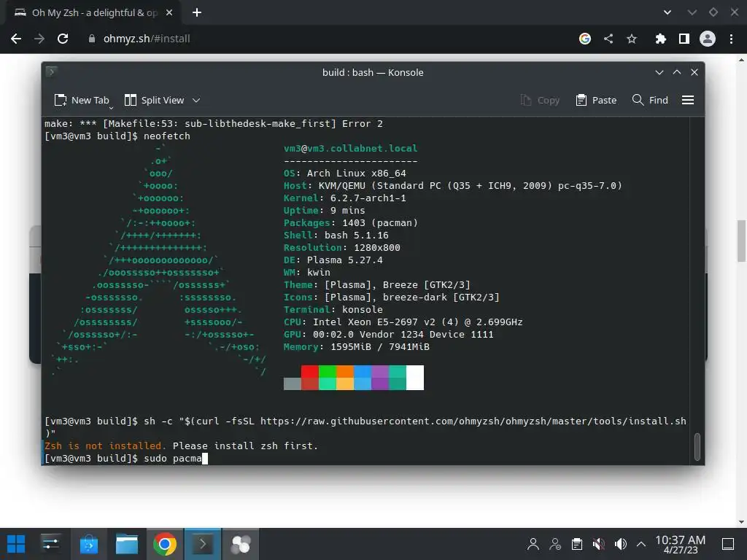Image resolution: width=747 pixels, height=560 pixels.
Task: Open the start menu launcher
Action: (16, 544)
